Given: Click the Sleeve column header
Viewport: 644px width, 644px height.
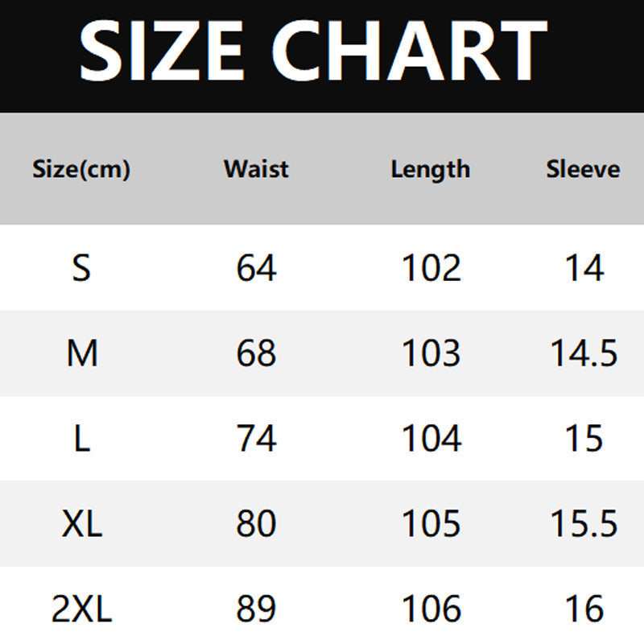Looking at the screenshot, I should click(x=584, y=169).
